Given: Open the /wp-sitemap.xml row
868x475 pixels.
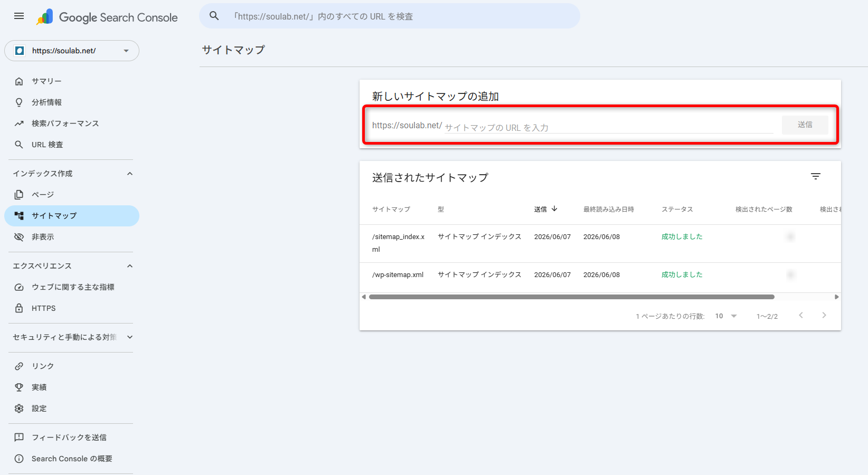Looking at the screenshot, I should (x=600, y=275).
